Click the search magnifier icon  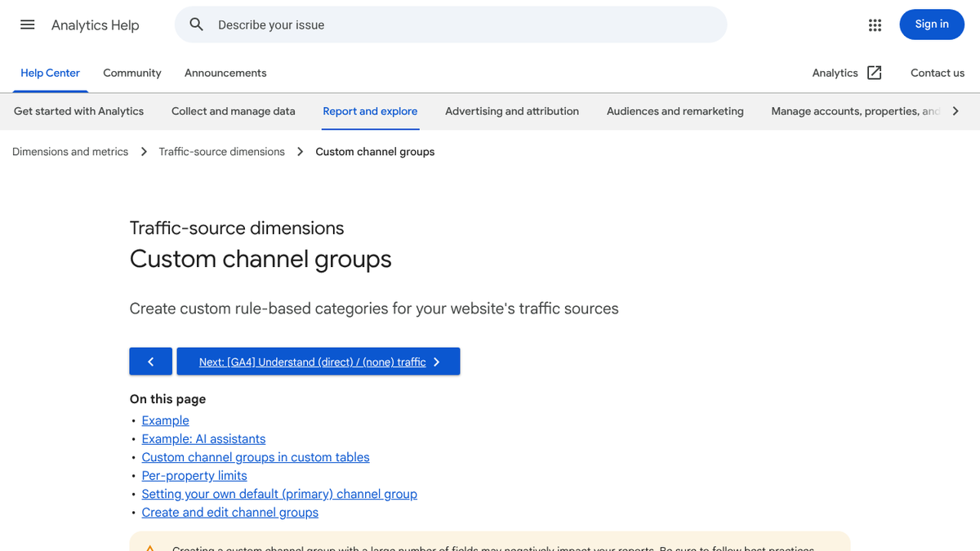(197, 24)
